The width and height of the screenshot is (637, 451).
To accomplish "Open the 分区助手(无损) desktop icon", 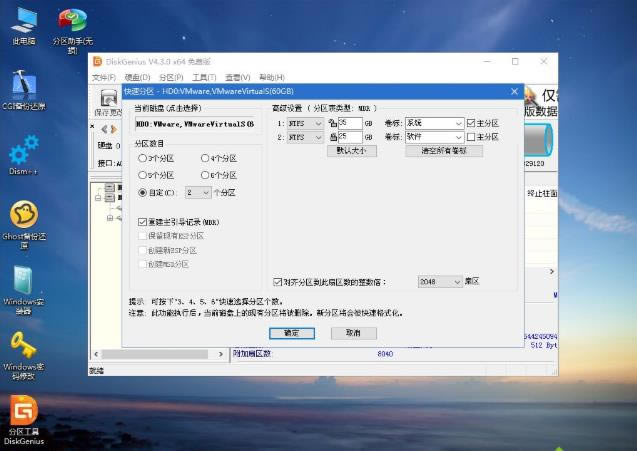I will [x=73, y=30].
